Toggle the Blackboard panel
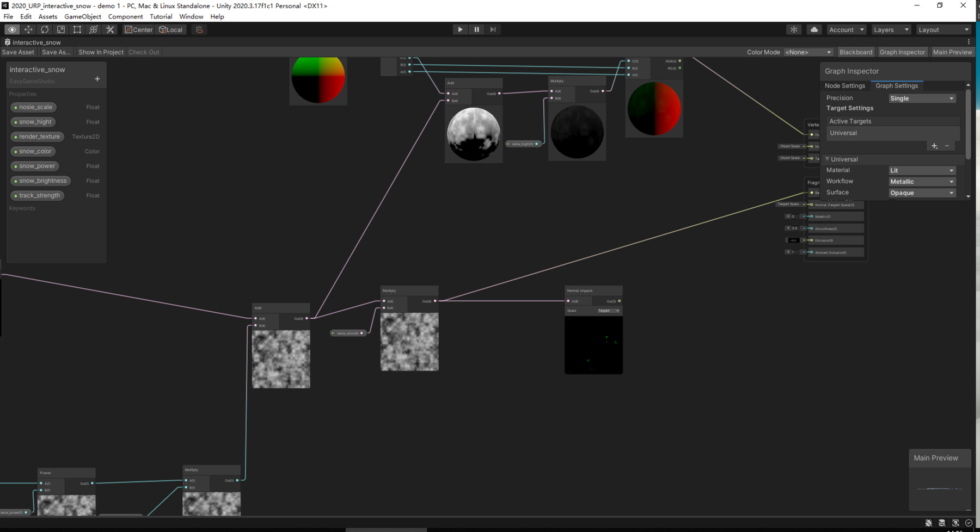Viewport: 980px width, 532px height. point(856,52)
